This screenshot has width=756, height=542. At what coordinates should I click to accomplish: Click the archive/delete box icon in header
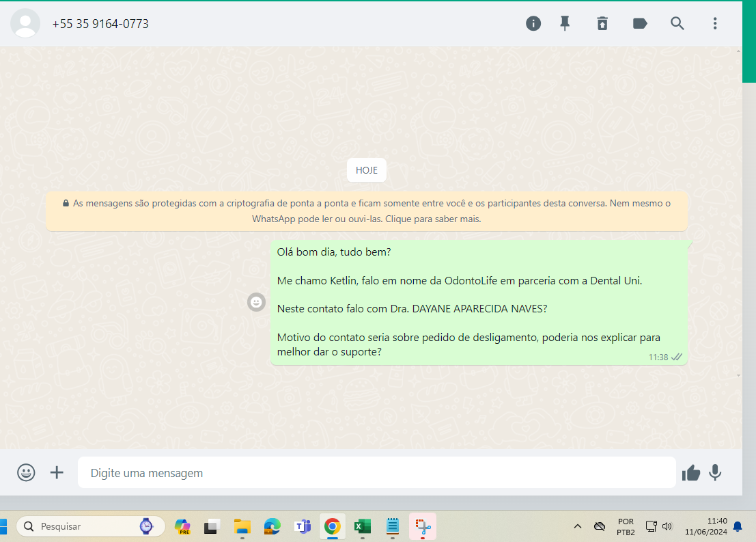click(x=602, y=23)
